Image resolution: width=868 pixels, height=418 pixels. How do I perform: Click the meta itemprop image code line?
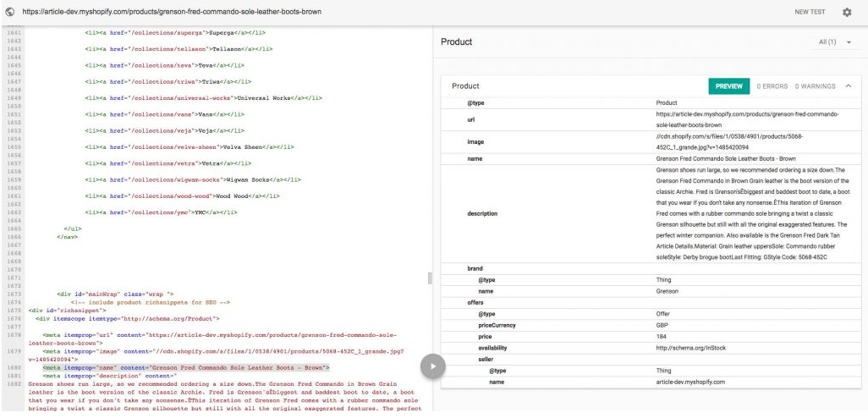pos(216,355)
